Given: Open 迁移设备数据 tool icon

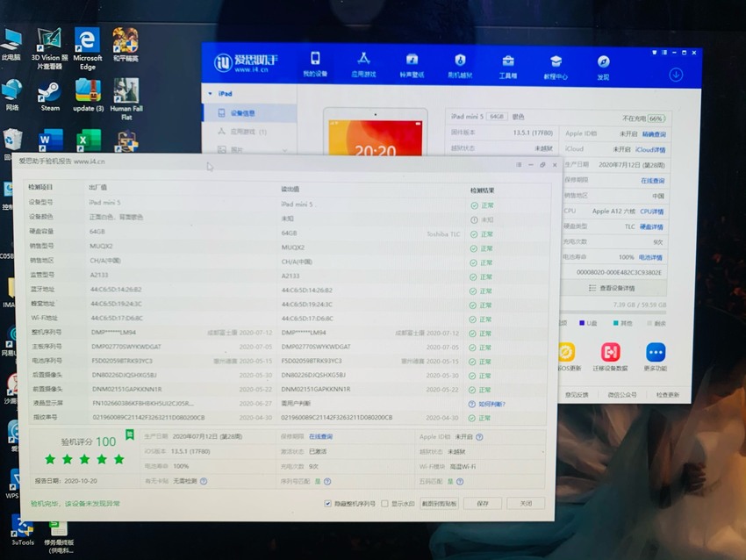Looking at the screenshot, I should [x=611, y=357].
